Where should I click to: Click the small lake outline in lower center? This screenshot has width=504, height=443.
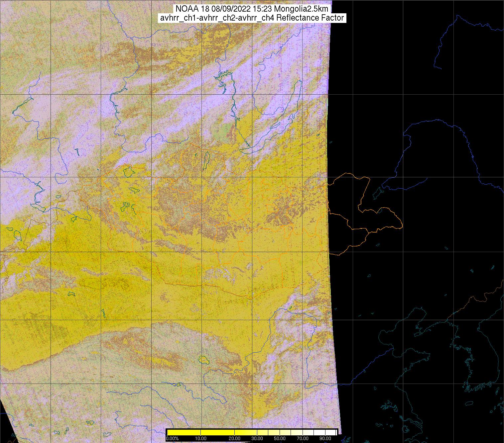click(x=202, y=359)
